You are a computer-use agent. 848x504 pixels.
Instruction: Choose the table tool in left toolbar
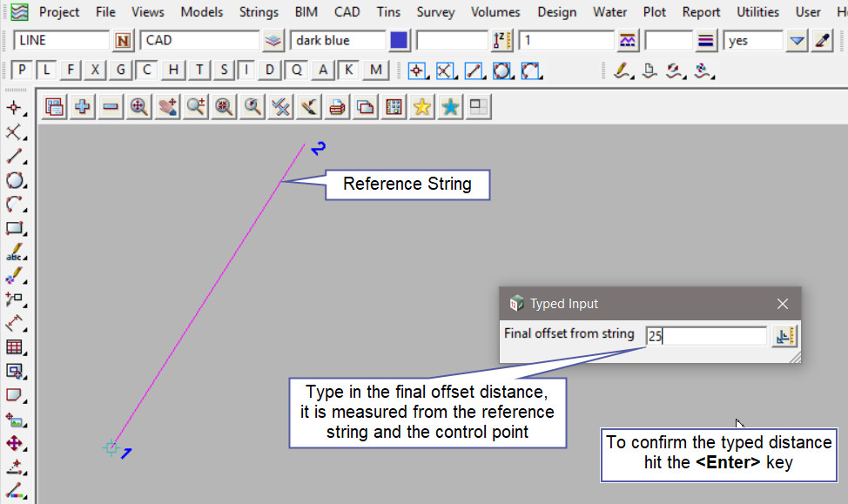pyautogui.click(x=15, y=347)
